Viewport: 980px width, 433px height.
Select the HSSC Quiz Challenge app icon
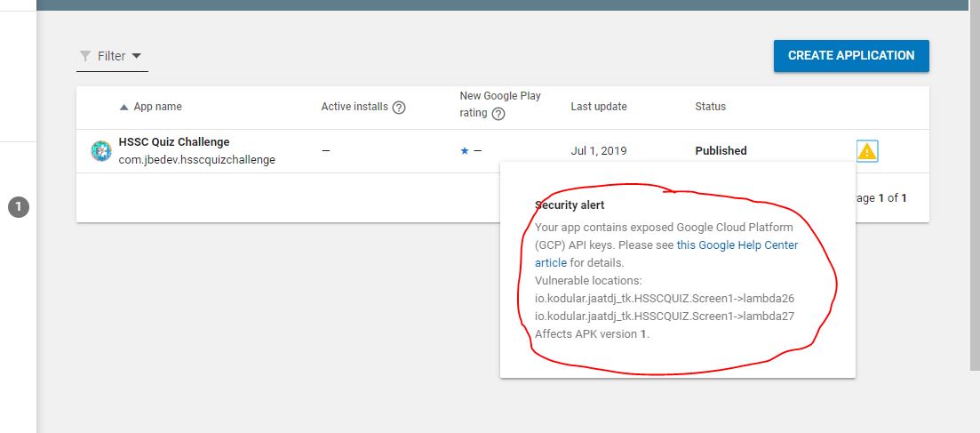[102, 151]
